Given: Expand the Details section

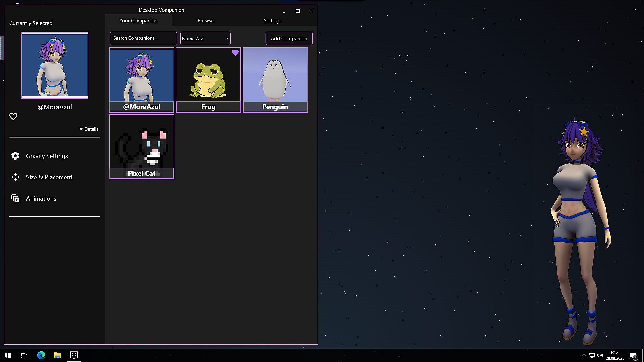Looking at the screenshot, I should 89,129.
